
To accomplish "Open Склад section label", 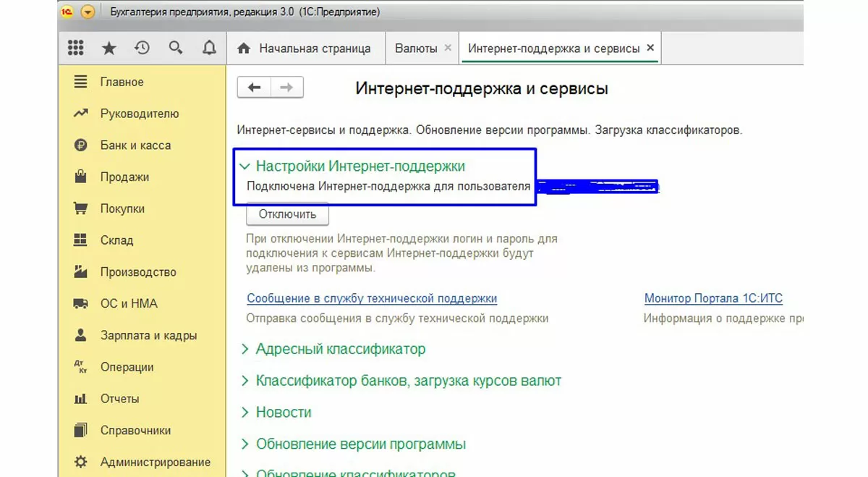I will [x=116, y=240].
